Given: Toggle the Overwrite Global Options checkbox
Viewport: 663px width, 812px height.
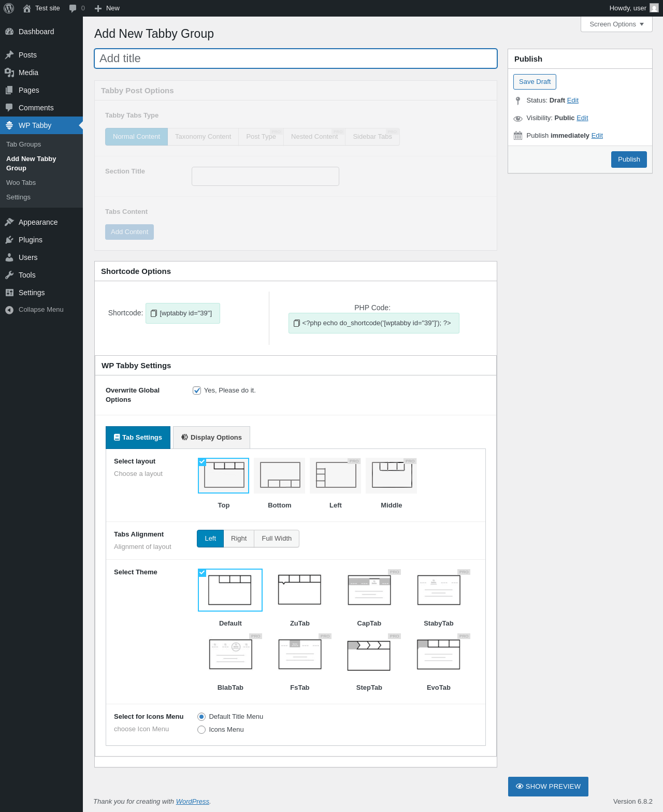Looking at the screenshot, I should 197,390.
